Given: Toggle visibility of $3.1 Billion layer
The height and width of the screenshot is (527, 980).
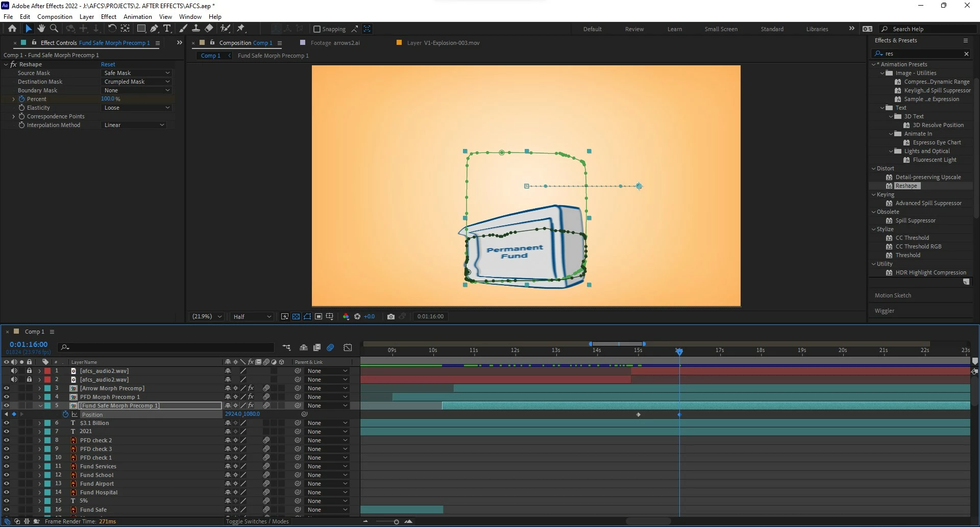Looking at the screenshot, I should (7, 423).
